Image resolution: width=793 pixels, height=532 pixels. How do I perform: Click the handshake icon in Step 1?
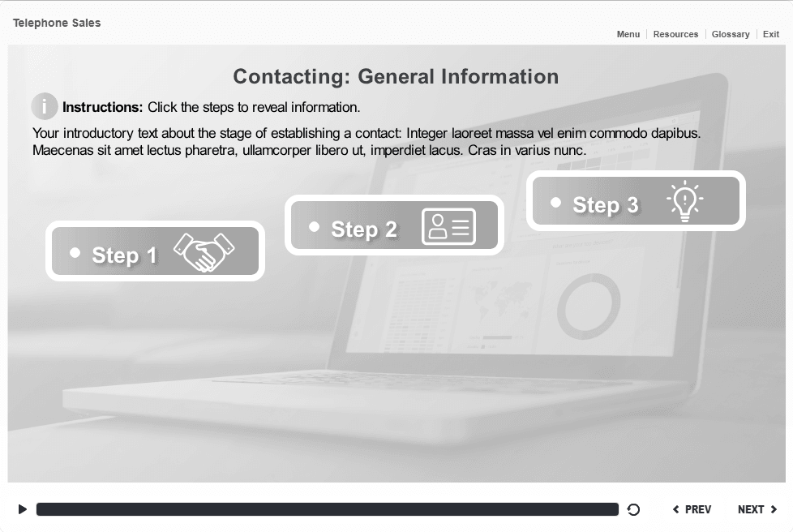[x=204, y=252]
